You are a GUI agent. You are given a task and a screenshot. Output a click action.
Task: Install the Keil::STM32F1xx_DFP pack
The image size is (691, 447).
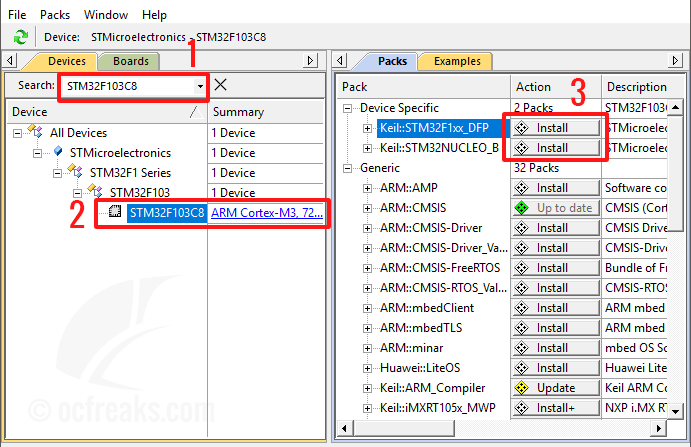pos(557,128)
